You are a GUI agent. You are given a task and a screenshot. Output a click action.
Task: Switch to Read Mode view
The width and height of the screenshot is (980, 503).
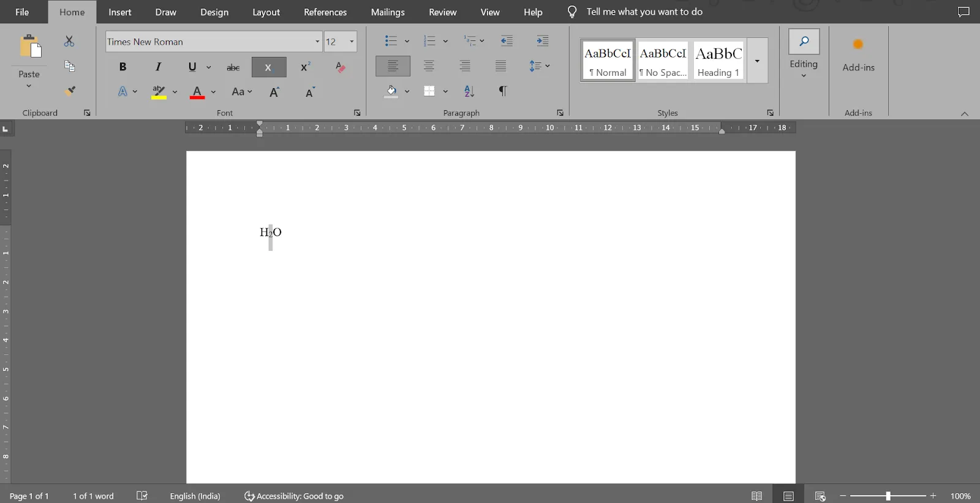coord(757,496)
